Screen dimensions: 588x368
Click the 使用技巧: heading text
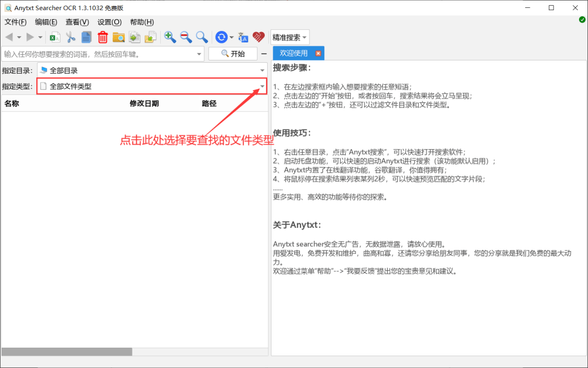pos(292,133)
